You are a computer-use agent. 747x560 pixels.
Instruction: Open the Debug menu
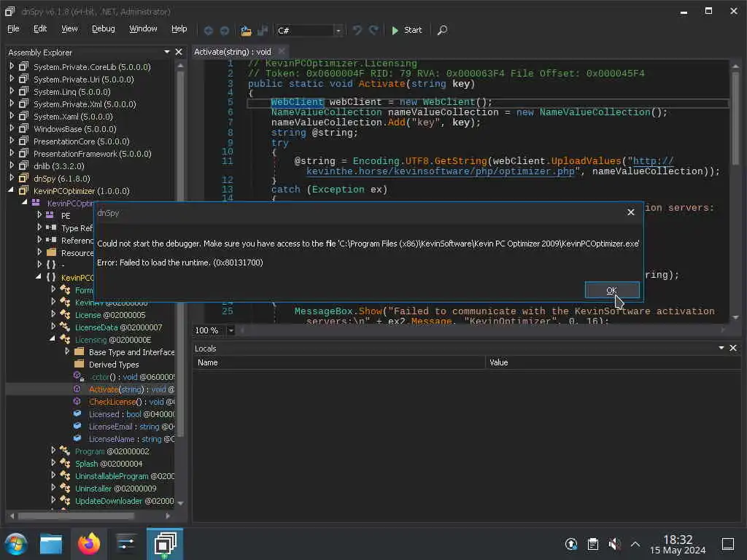coord(103,29)
